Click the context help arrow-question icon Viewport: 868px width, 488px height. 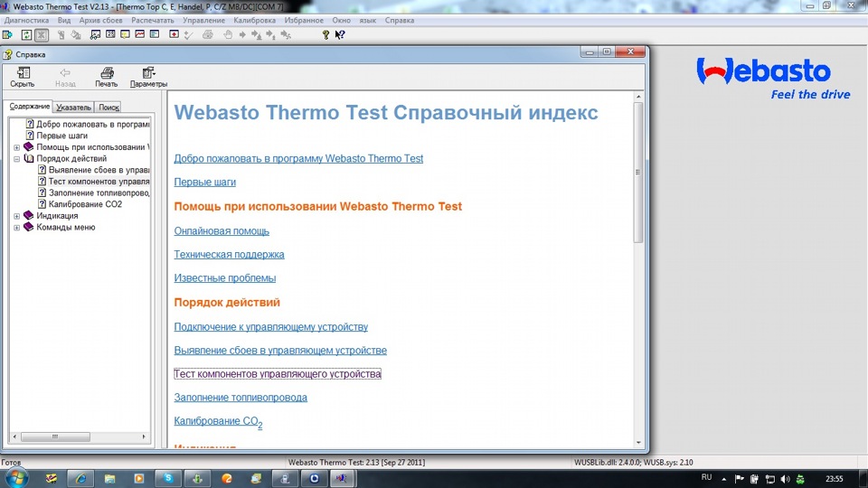340,35
